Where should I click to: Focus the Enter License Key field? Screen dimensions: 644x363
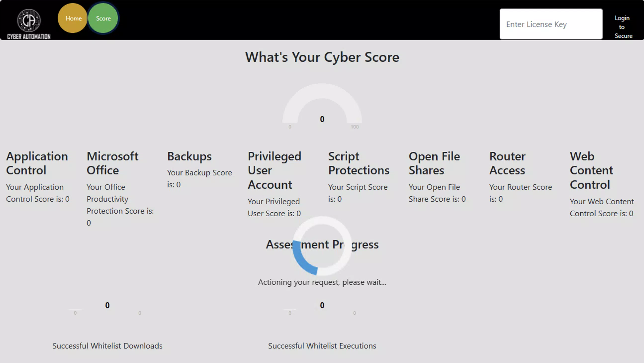551,24
